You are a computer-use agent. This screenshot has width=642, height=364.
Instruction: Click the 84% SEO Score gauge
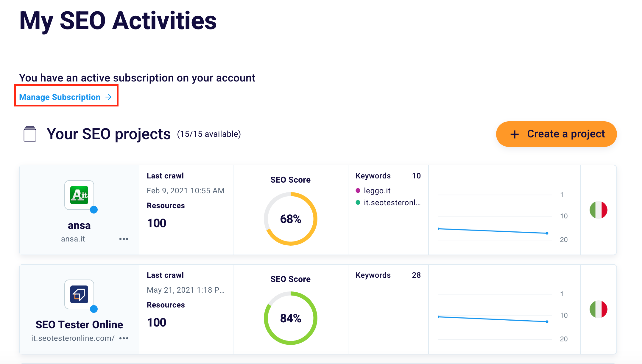coord(290,318)
